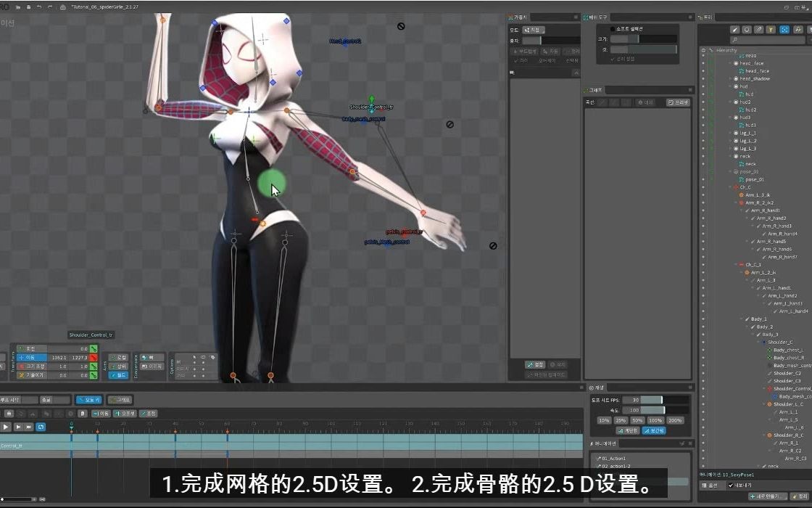Viewport: 812px width, 508px height.
Task: Click the circle icon in tree toolbar
Action: pyautogui.click(x=747, y=30)
